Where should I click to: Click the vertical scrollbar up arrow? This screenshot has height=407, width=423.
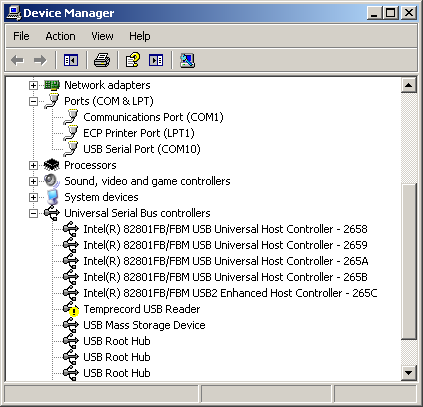tap(409, 85)
